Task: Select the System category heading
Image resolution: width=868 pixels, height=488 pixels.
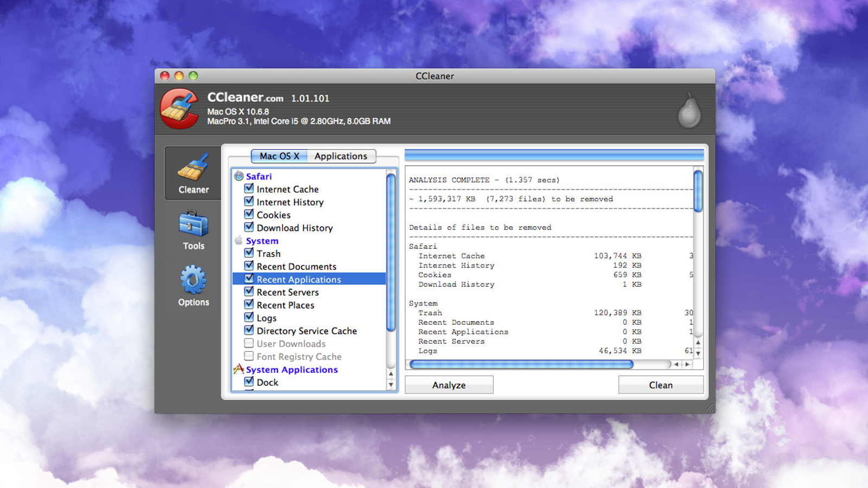Action: click(x=262, y=241)
